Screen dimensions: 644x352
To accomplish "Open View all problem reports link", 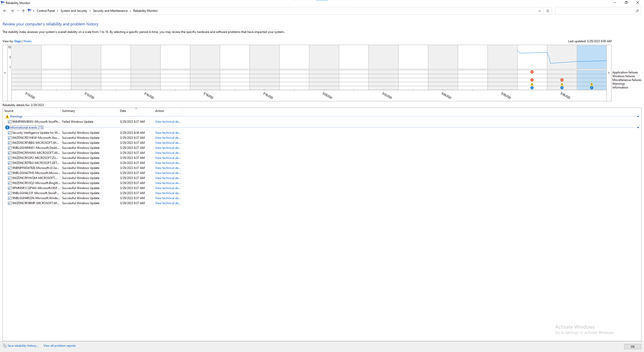I will (x=60, y=346).
